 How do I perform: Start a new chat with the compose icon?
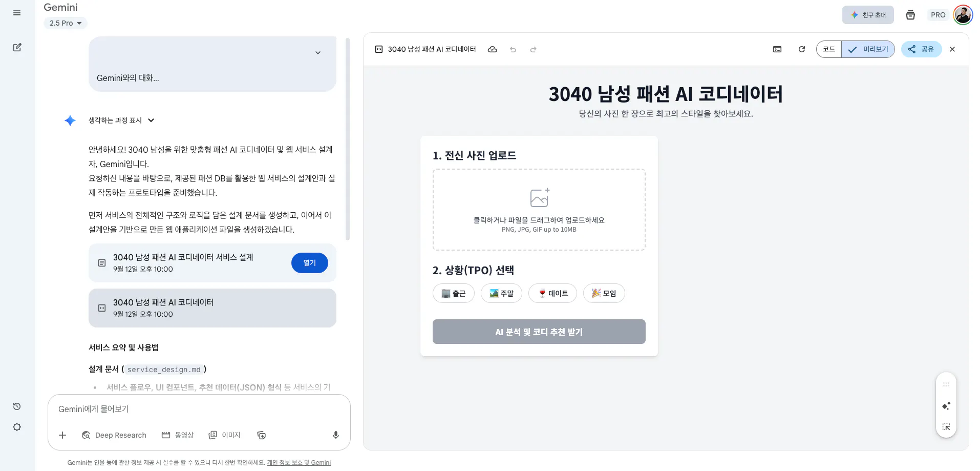click(x=17, y=47)
